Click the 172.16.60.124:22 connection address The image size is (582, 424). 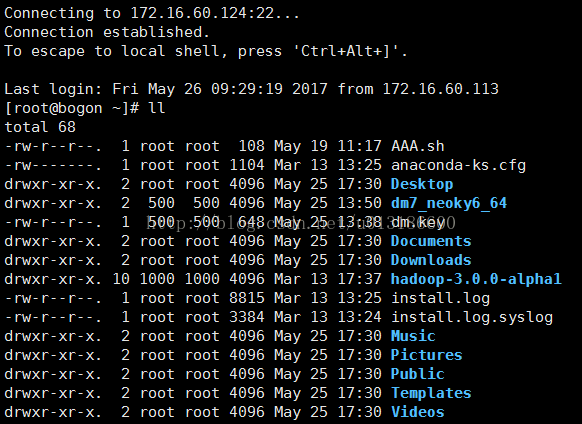coord(202,13)
